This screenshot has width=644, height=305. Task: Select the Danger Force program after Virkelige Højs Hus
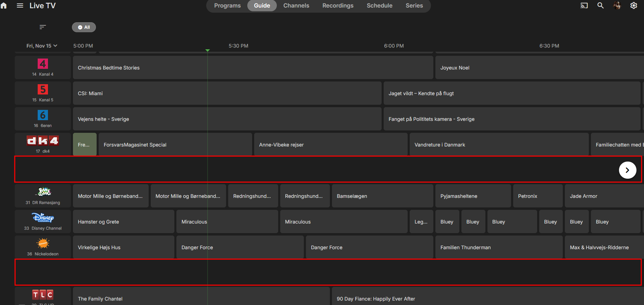[240, 247]
